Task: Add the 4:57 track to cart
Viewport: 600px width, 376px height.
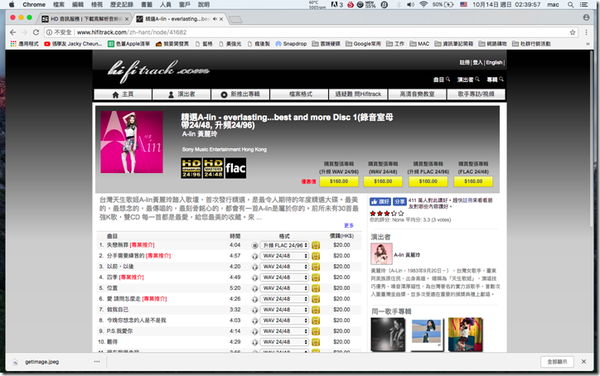Action: coord(316,256)
